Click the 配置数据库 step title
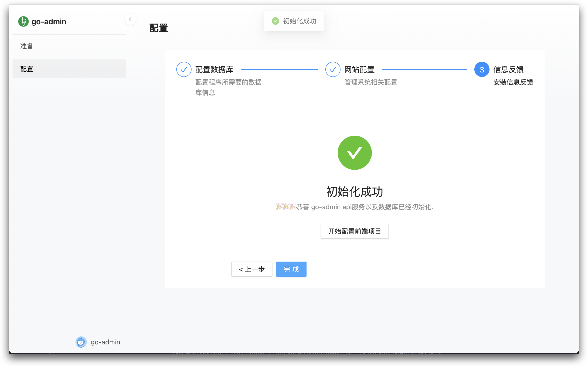588x367 pixels. pos(214,69)
